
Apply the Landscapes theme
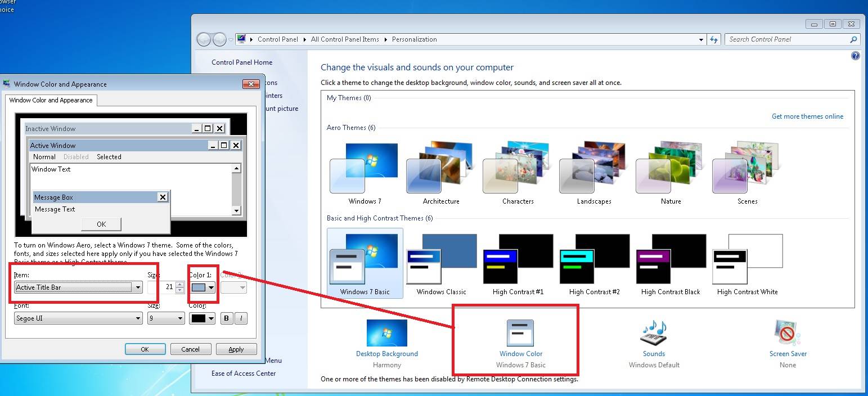click(x=593, y=173)
